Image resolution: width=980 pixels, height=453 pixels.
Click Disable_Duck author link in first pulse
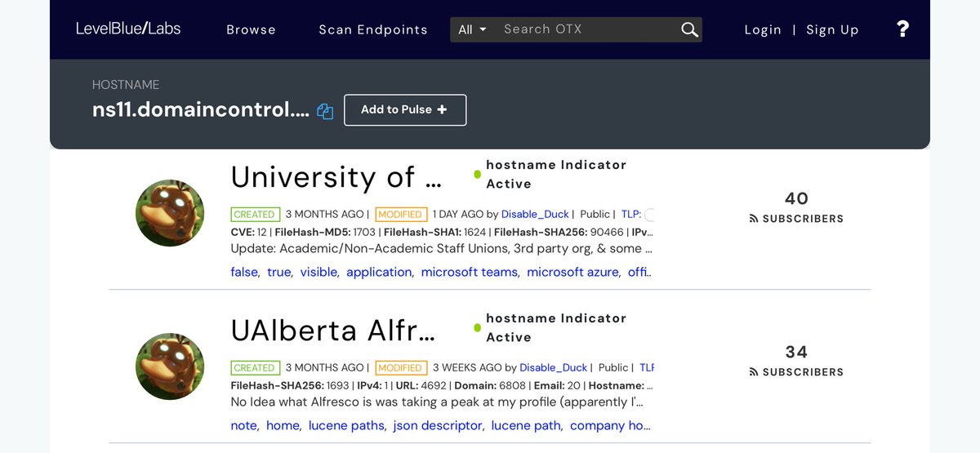tap(535, 215)
